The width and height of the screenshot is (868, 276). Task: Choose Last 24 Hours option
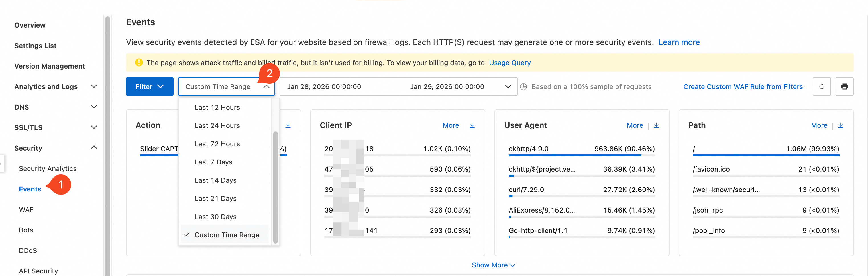(x=217, y=125)
